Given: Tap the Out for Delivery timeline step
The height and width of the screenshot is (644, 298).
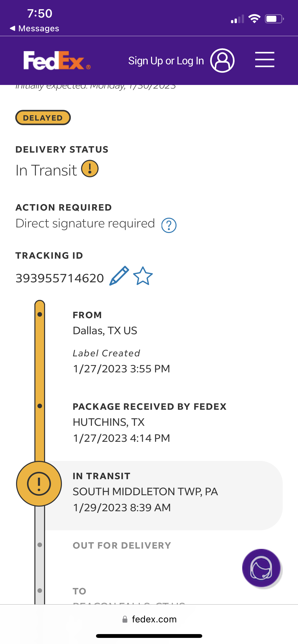Looking at the screenshot, I should tap(122, 545).
